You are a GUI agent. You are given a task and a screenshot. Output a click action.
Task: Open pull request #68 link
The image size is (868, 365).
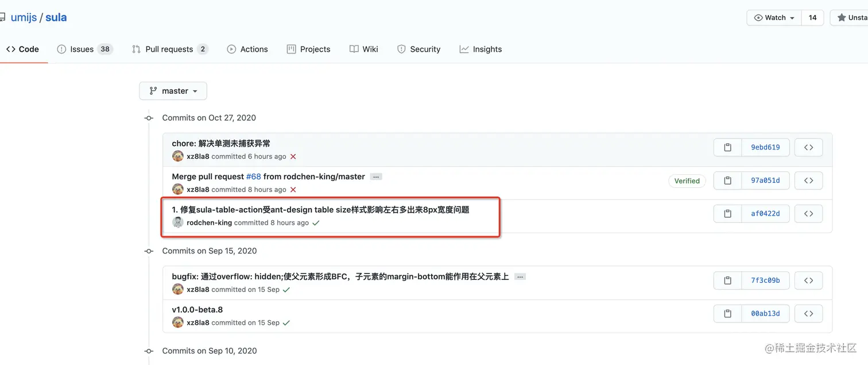254,176
